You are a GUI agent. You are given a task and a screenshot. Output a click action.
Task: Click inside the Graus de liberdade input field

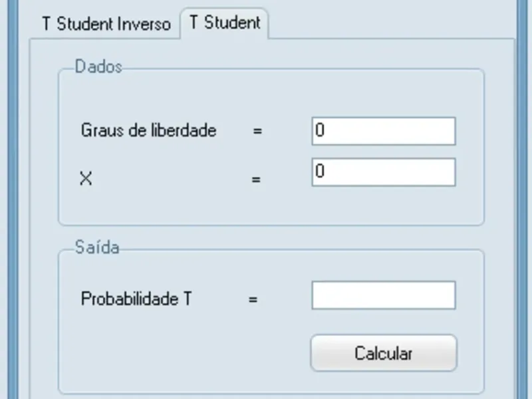click(x=382, y=130)
